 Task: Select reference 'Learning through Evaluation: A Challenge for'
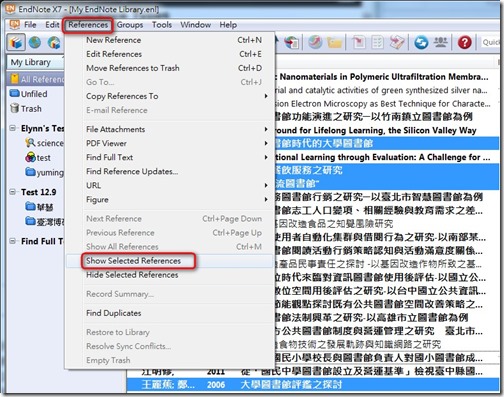pos(384,157)
